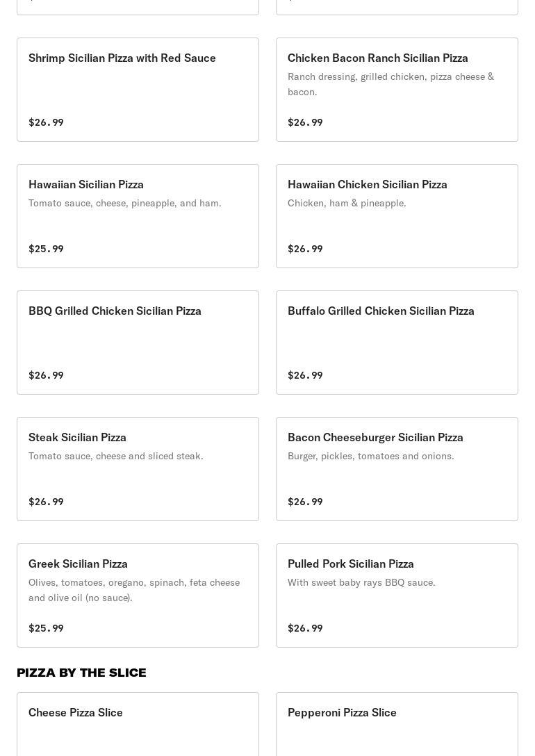Click Hawaiian Sicilian Pizza $25.99 price
The width and height of the screenshot is (535, 756).
[46, 249]
